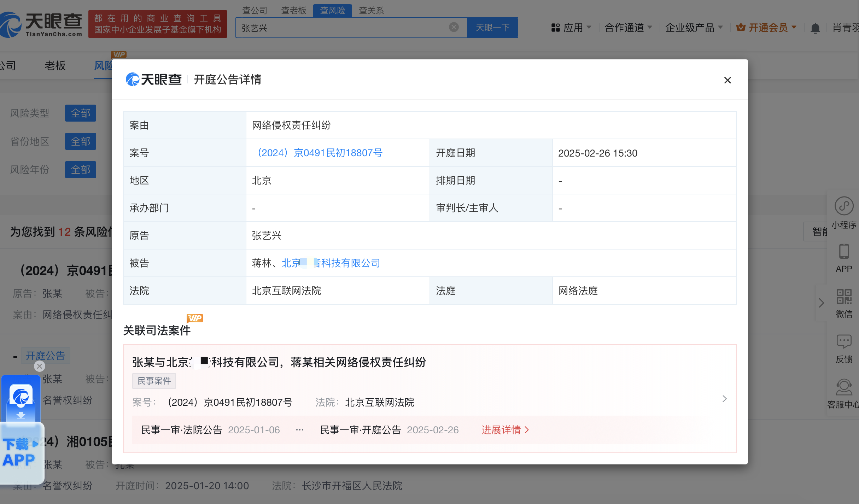Click the 开庭公告 tag in background list
The height and width of the screenshot is (504, 859).
[x=46, y=356]
